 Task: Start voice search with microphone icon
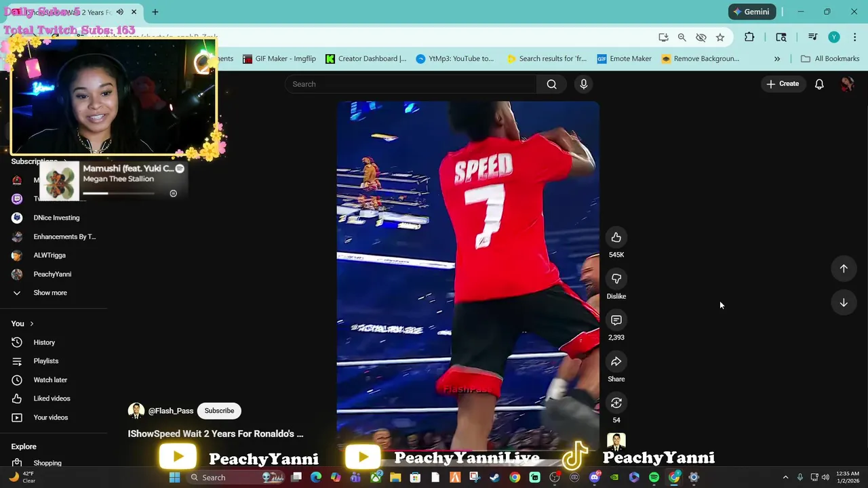point(583,84)
